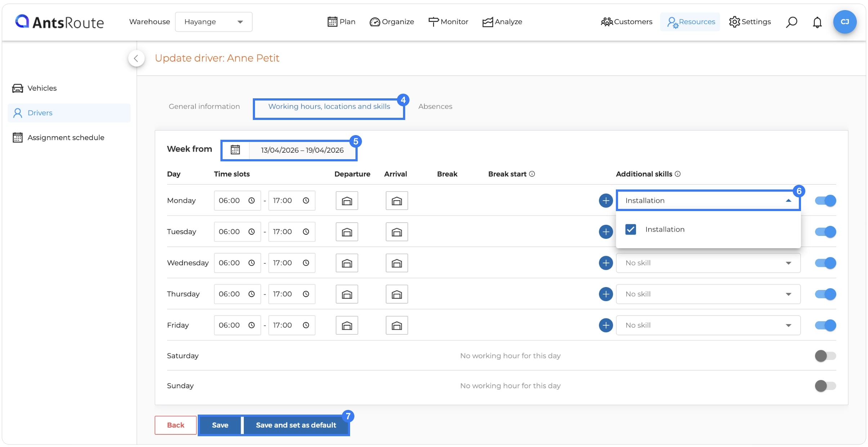Viewport: 868px width, 447px height.
Task: Open Thursday No skill dropdown
Action: coord(708,294)
